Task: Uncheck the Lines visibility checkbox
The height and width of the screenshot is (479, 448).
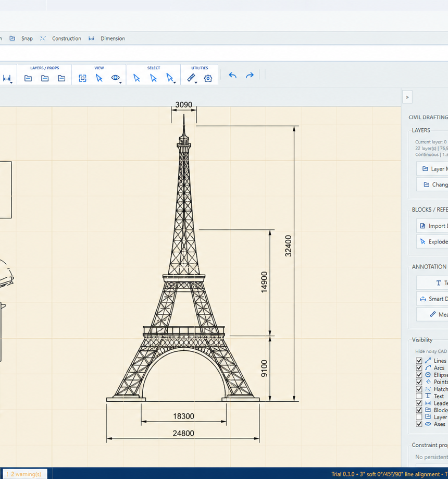Action: 419,361
